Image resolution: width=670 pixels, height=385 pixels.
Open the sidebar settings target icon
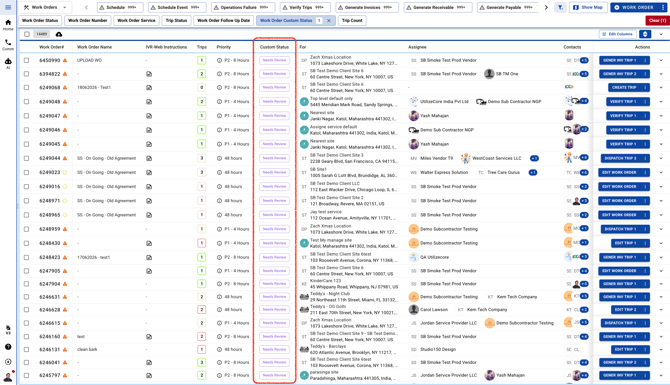coord(8,362)
